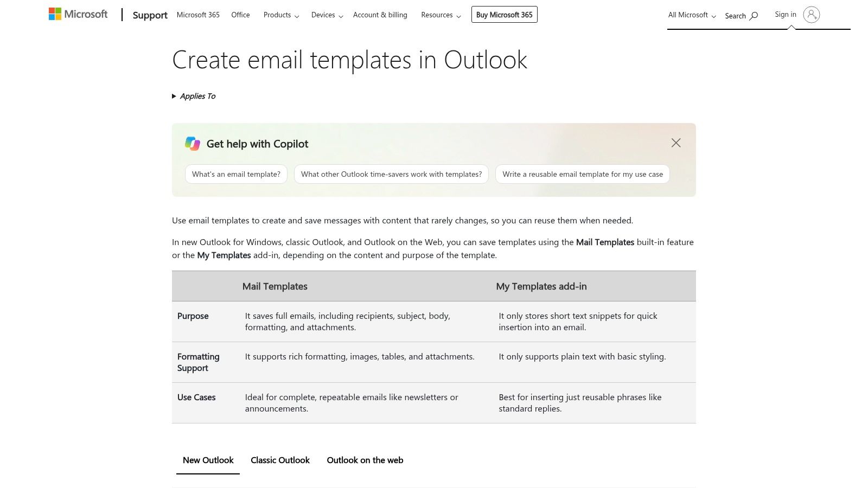This screenshot has height=488, width=868.
Task: Close the Get help with Copilot banner
Action: [x=676, y=143]
